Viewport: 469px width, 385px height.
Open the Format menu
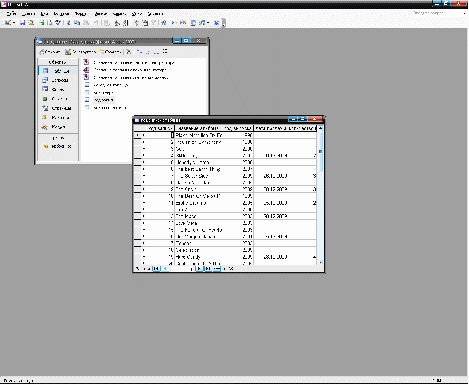pos(80,14)
